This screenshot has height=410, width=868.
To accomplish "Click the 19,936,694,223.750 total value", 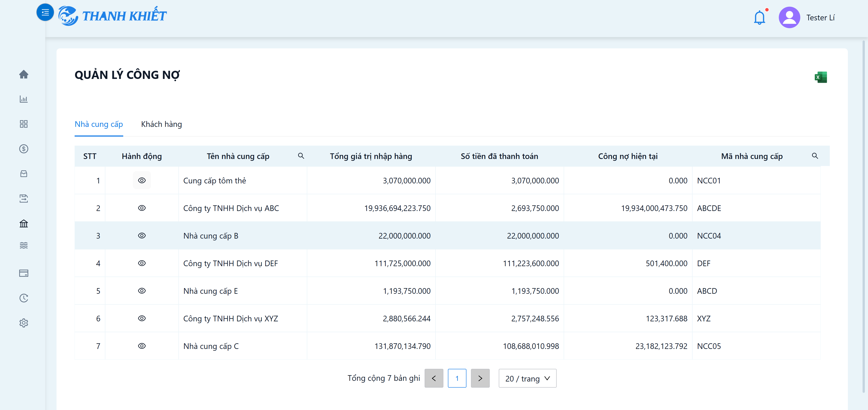I will point(397,208).
